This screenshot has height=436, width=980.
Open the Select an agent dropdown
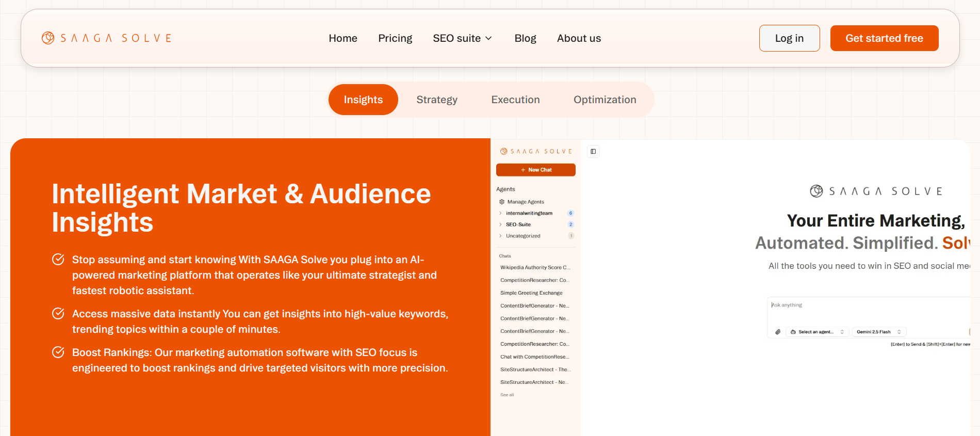tap(817, 332)
